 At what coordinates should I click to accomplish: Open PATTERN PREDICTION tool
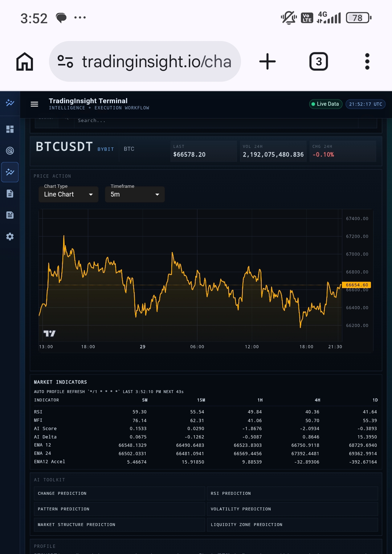(x=119, y=509)
